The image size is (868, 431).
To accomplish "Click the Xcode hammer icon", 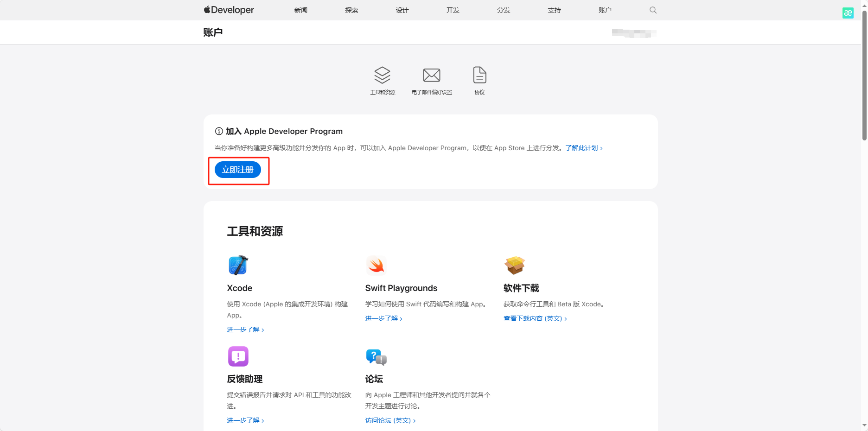I will pyautogui.click(x=238, y=265).
